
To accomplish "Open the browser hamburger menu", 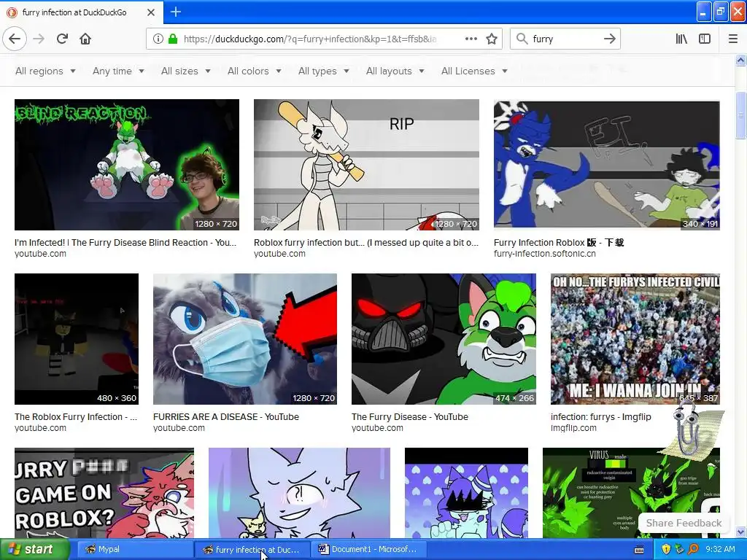I will (733, 39).
